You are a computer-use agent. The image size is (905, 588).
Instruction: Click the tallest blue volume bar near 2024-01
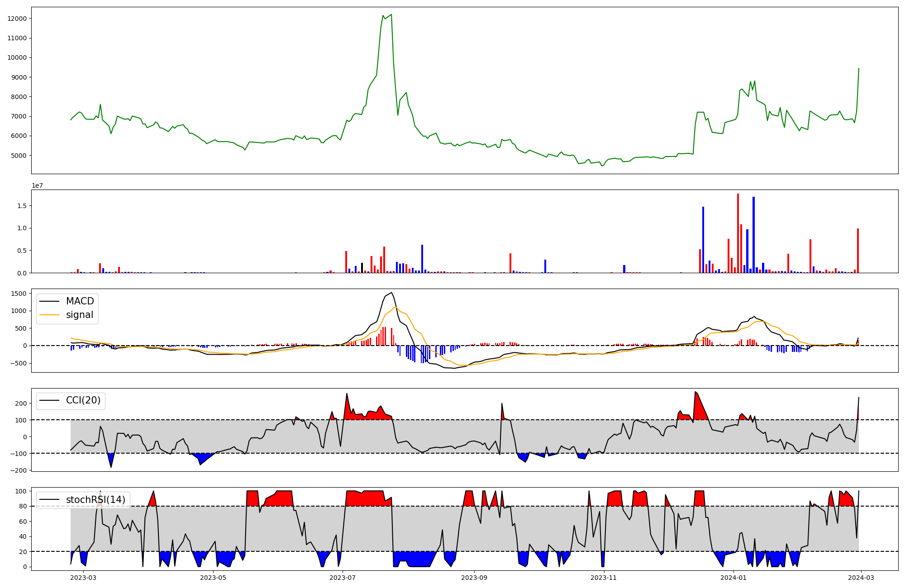[753, 234]
